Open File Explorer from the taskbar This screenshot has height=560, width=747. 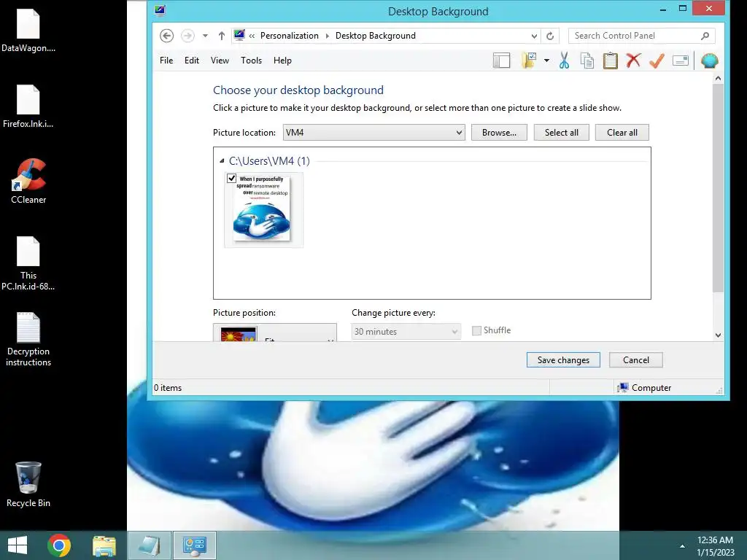pyautogui.click(x=104, y=545)
